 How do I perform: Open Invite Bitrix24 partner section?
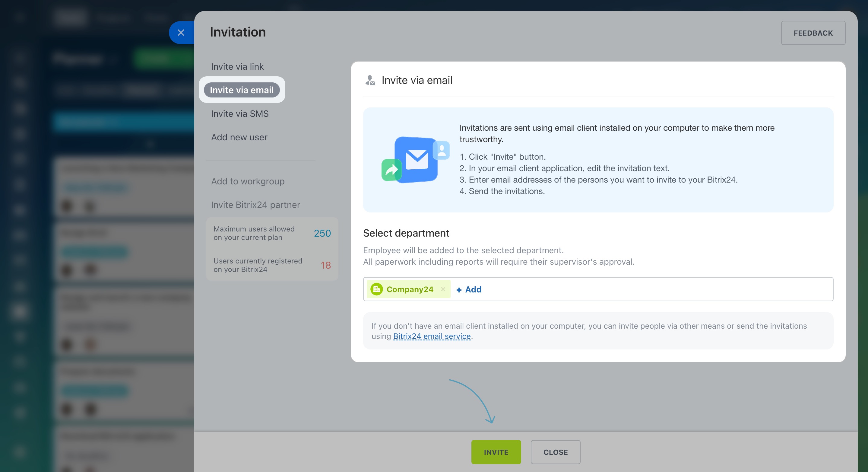(255, 205)
